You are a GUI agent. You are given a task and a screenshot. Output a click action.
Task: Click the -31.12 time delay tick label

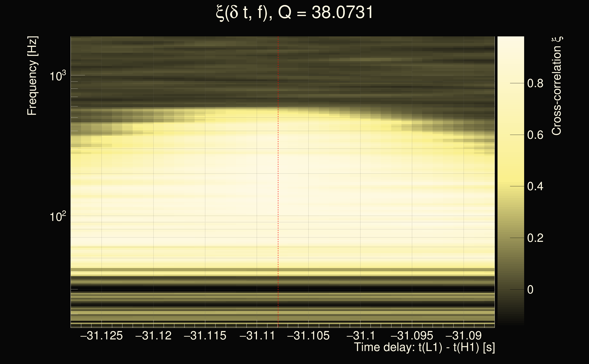pyautogui.click(x=153, y=336)
